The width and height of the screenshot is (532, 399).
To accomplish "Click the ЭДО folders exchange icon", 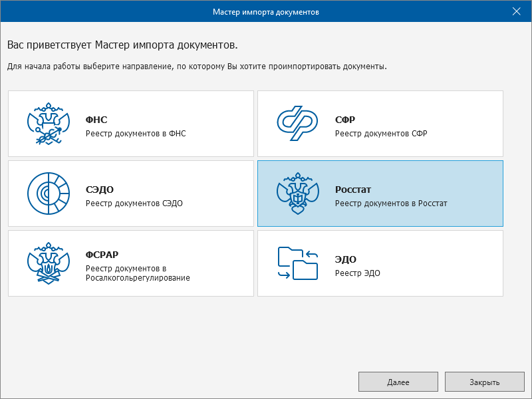I will tap(297, 263).
